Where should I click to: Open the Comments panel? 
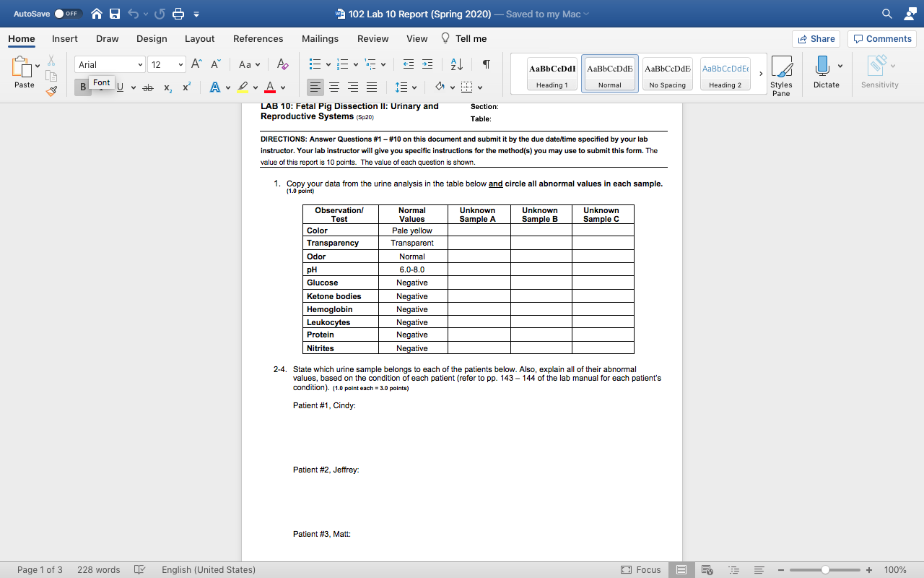881,38
